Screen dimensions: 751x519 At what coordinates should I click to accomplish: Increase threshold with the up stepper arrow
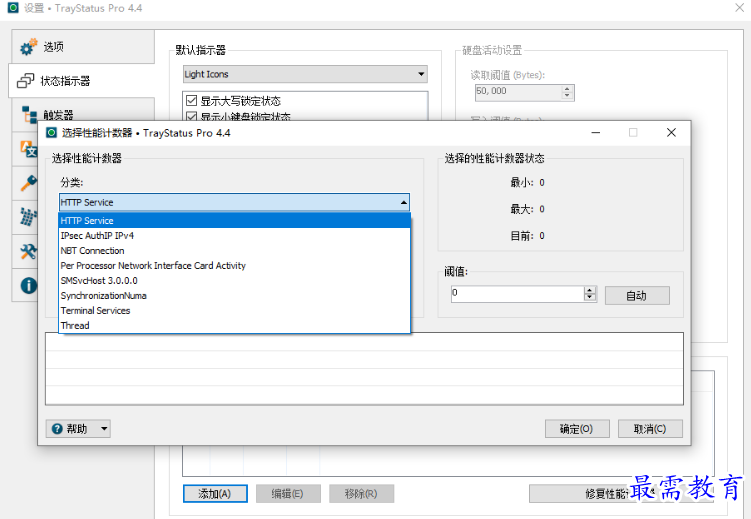590,290
